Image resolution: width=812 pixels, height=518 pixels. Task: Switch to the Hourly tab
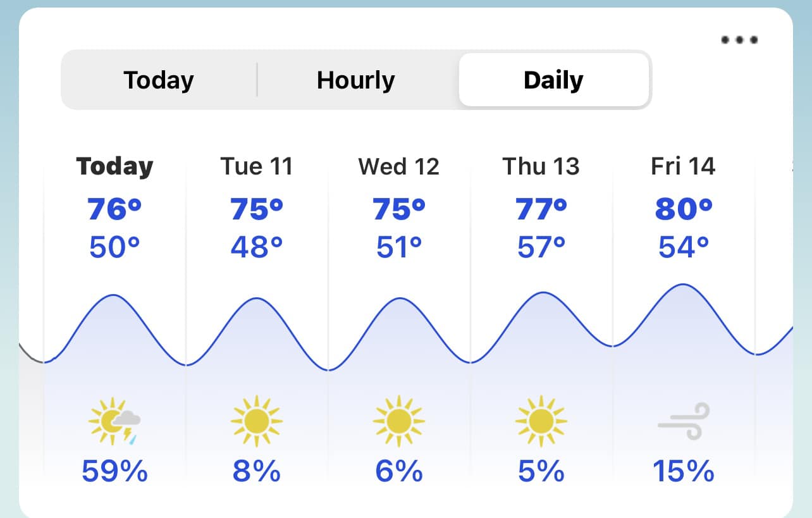click(356, 80)
